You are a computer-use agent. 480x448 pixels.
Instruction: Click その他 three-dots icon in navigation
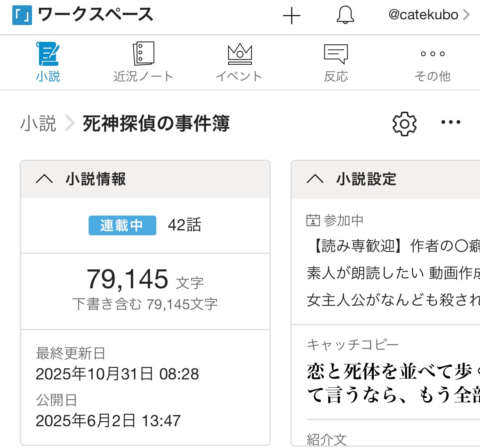432,54
